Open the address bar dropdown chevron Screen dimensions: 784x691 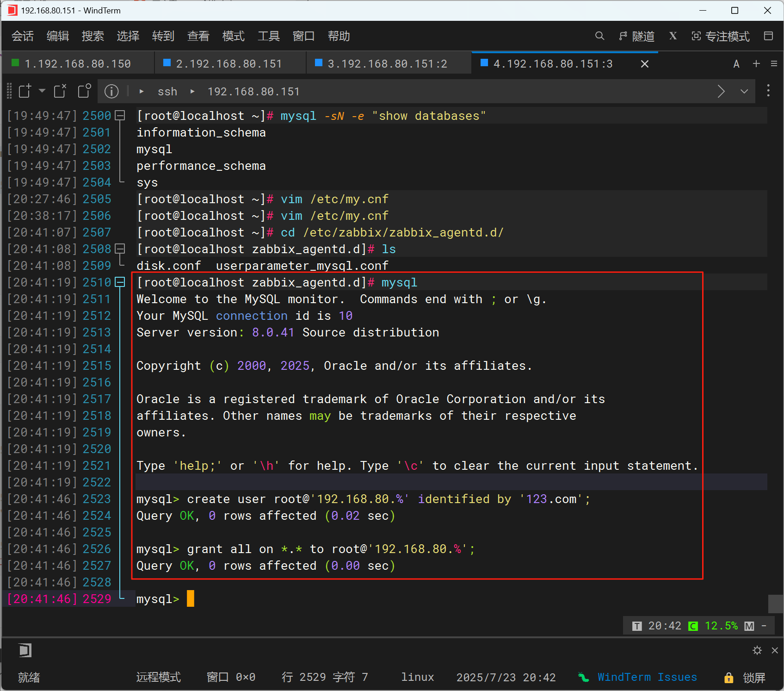tap(744, 91)
